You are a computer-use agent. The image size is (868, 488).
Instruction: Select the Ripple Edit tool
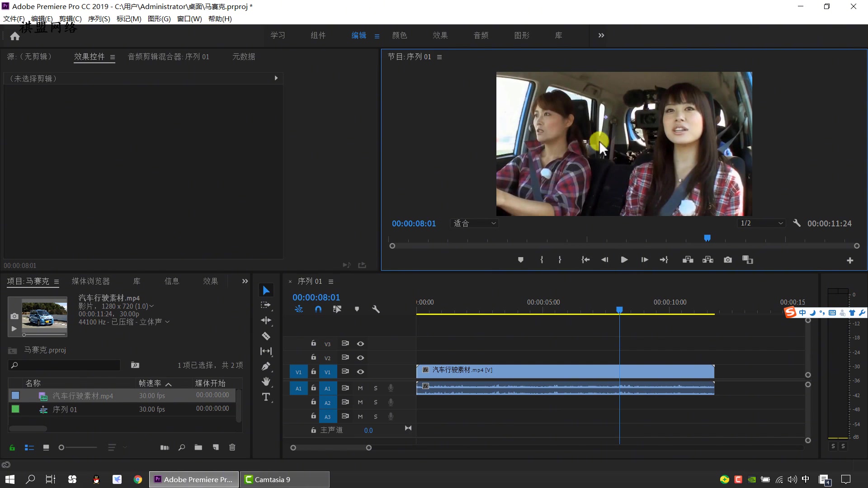266,320
